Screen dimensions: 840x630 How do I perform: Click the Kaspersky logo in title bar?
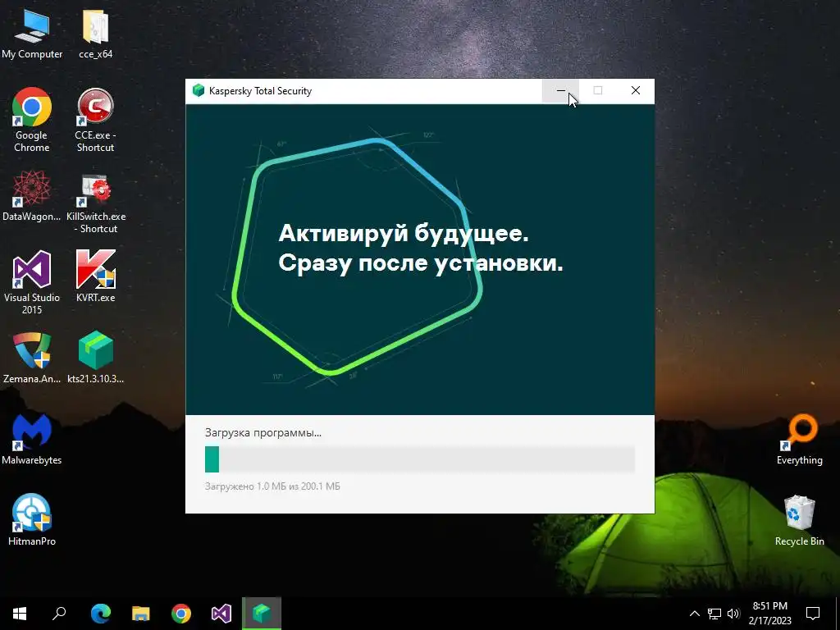199,90
